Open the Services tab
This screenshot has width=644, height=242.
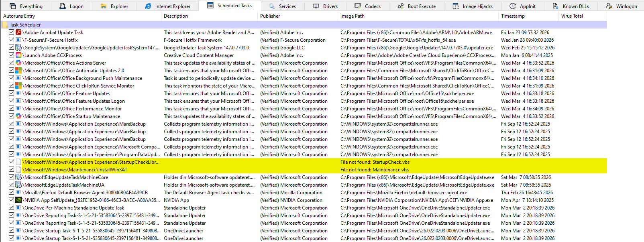[282, 6]
